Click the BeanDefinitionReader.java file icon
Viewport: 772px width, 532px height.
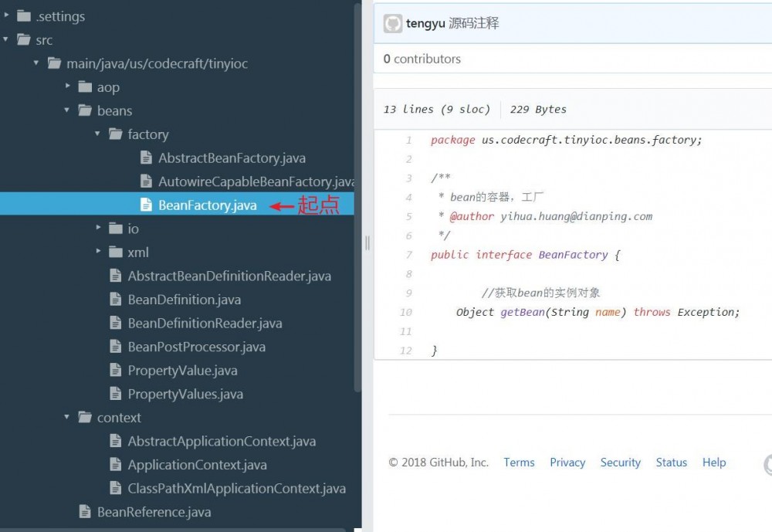click(x=116, y=323)
